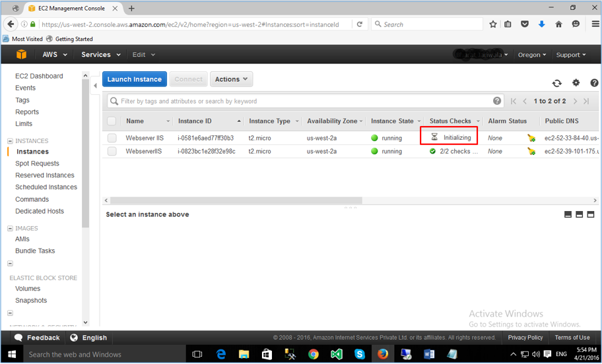Viewport: 602px width, 364px height.
Task: Open Getting Started bookmark
Action: (x=69, y=39)
